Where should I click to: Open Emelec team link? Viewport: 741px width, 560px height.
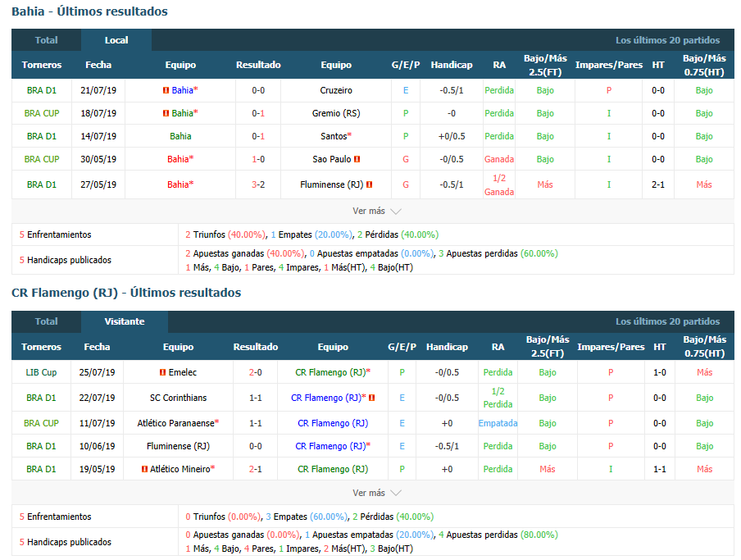[183, 372]
